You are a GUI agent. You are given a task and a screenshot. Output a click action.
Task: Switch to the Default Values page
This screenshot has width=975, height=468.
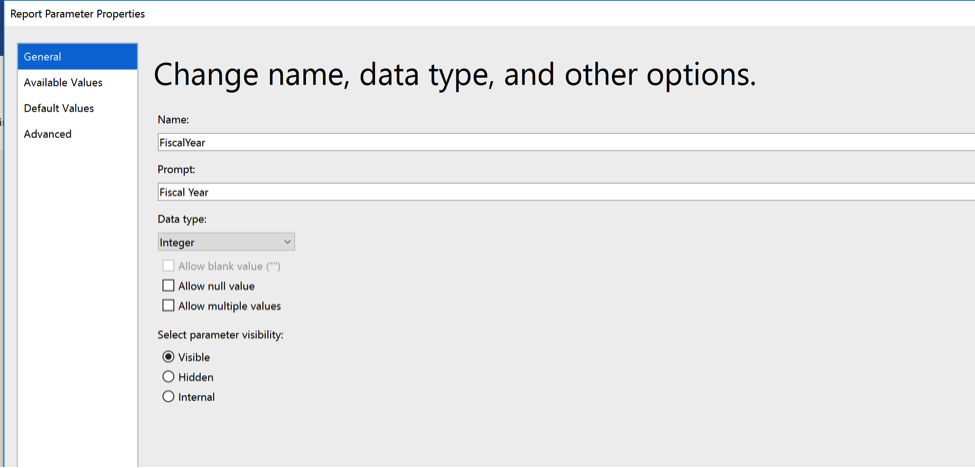point(78,108)
